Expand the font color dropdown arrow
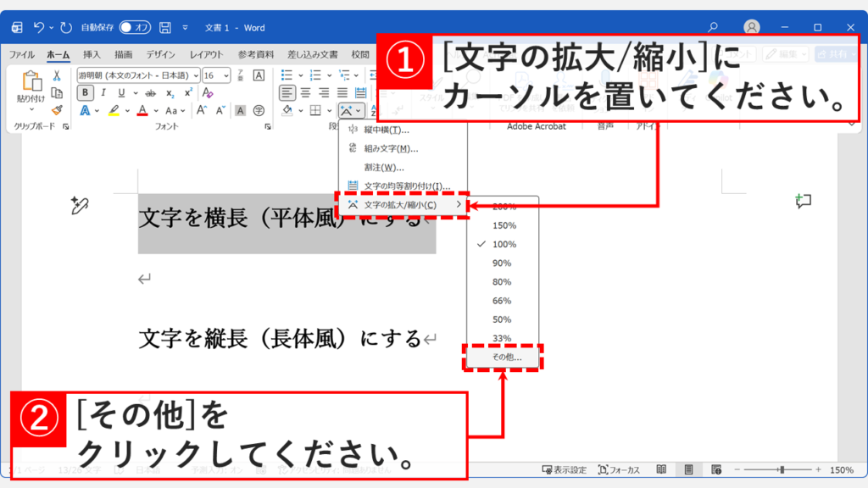This screenshot has height=488, width=868. tap(156, 110)
